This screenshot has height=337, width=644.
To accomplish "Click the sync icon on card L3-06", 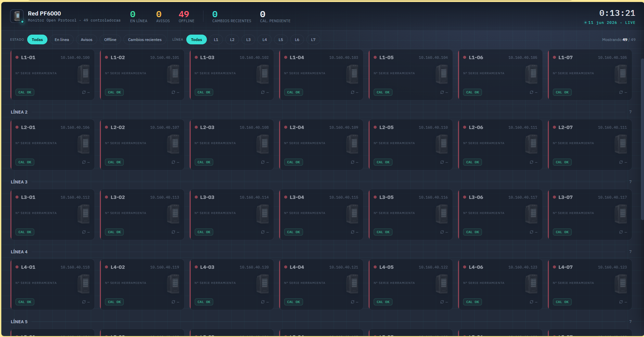I will 531,232.
